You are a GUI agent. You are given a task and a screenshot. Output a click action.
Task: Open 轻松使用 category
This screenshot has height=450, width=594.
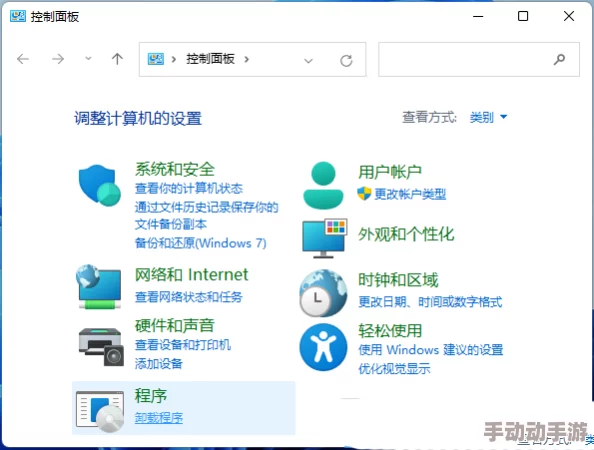click(x=390, y=331)
